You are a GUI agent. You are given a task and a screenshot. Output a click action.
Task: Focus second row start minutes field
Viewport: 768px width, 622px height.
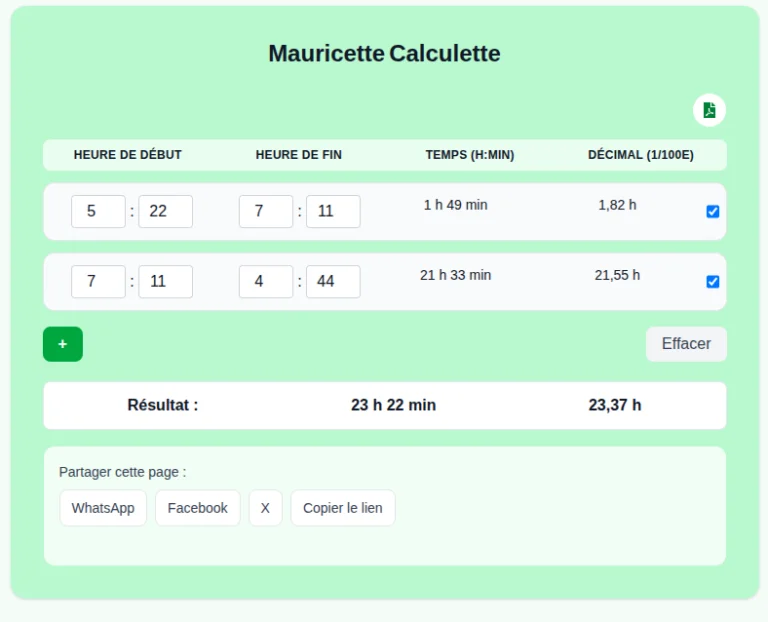[x=165, y=282]
